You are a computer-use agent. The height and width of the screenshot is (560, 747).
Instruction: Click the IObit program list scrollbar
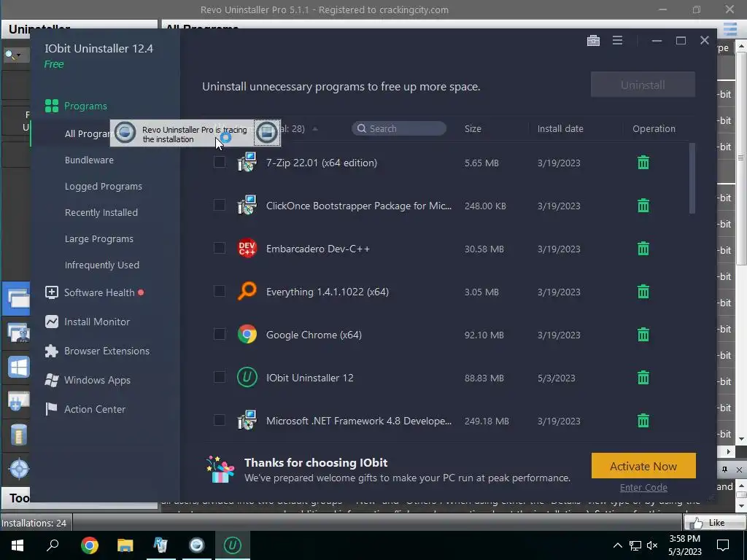tap(692, 179)
